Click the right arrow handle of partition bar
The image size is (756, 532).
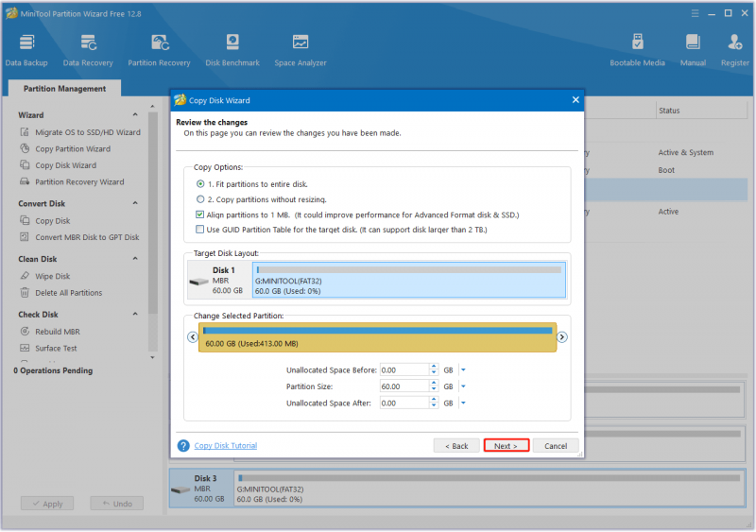click(x=562, y=336)
